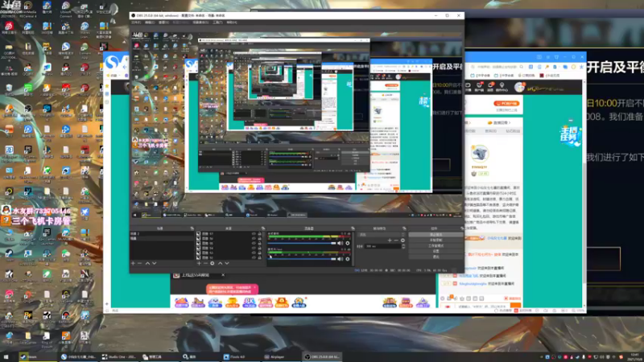644x362 pixels.
Task: Open the 查看 menu in OBS
Action: coord(163,23)
